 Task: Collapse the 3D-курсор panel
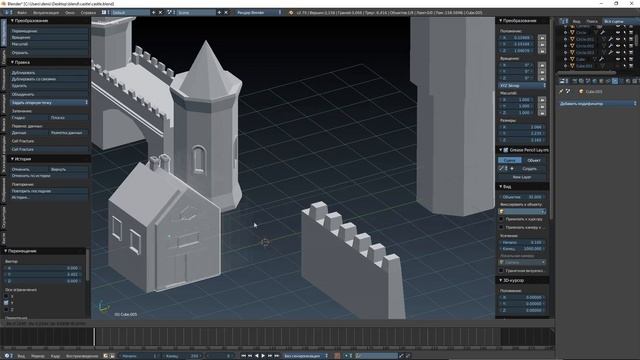(501, 280)
